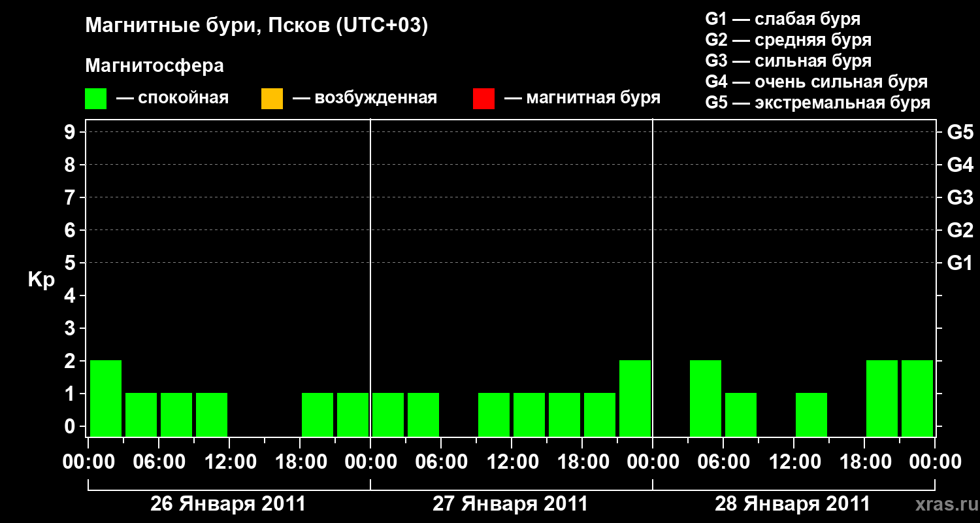This screenshot has width=980, height=523.
Task: Click the red 'магнитная буря' legend swatch
Action: coord(483,99)
